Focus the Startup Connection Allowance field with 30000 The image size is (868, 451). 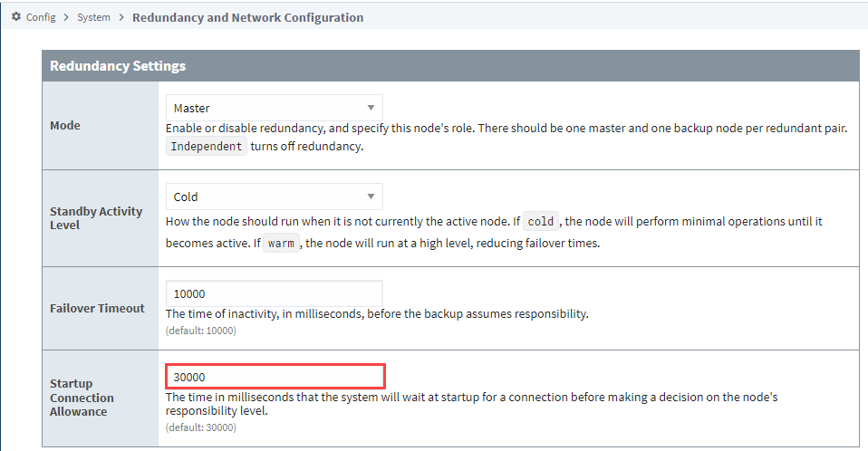(275, 377)
